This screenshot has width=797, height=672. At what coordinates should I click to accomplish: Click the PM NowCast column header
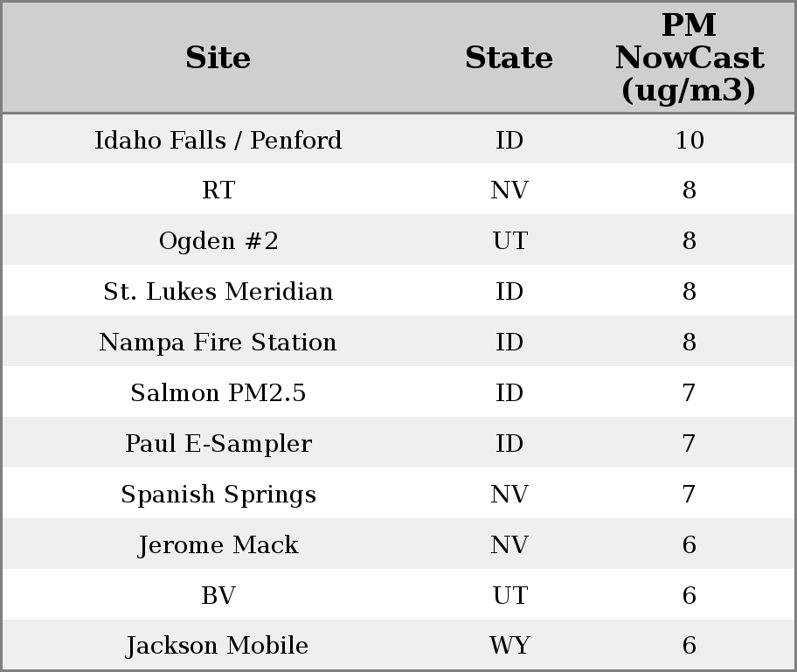click(x=689, y=58)
